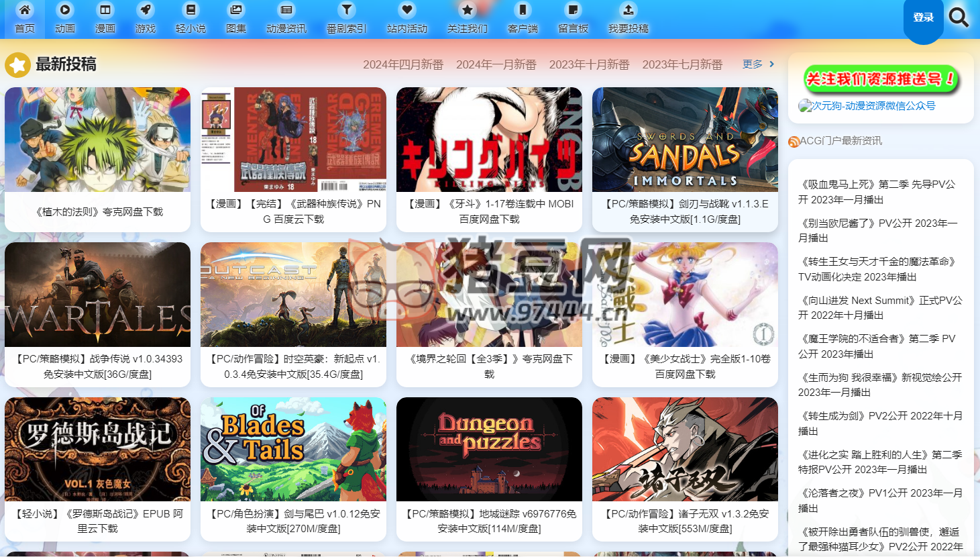Click the 登录 login button
This screenshot has height=557, width=980.
(923, 18)
